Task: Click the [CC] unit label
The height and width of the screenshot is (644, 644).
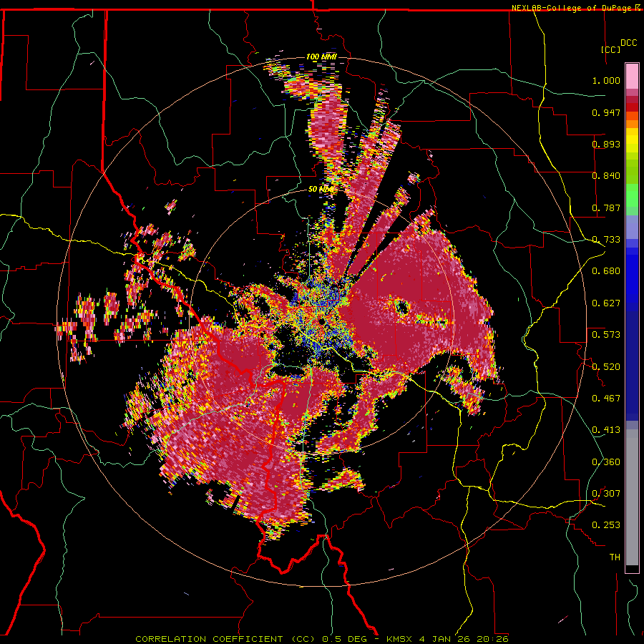Action: point(611,50)
